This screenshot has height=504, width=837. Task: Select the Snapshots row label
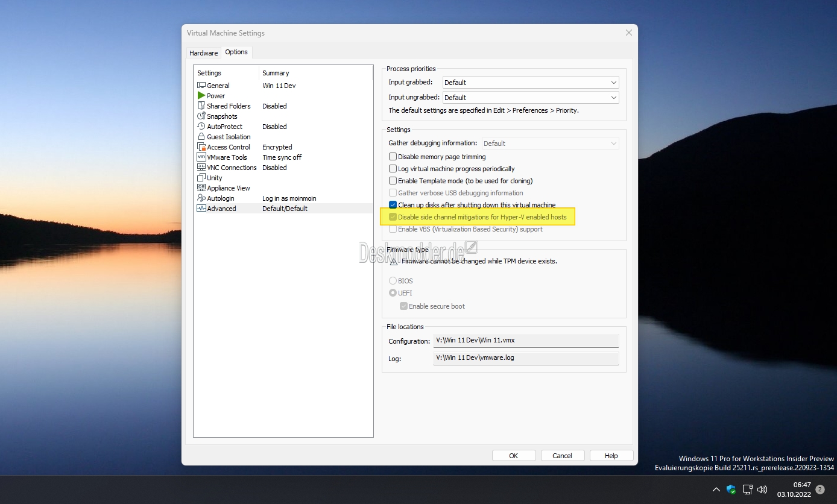pyautogui.click(x=223, y=116)
